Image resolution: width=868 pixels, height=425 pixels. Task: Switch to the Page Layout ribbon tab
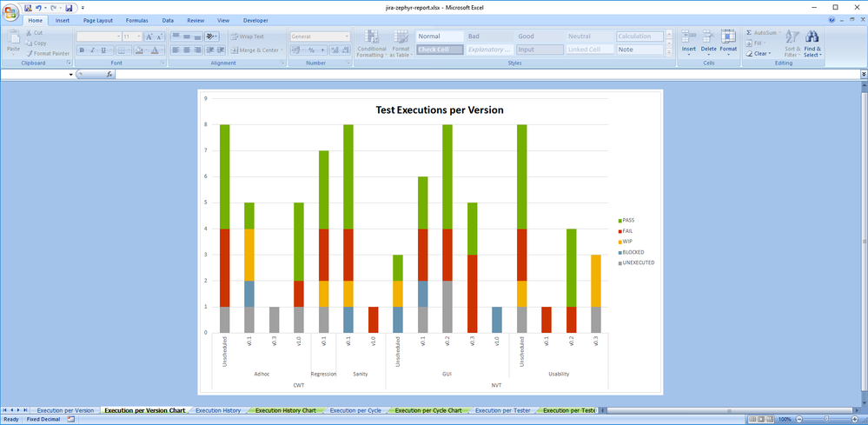[97, 20]
